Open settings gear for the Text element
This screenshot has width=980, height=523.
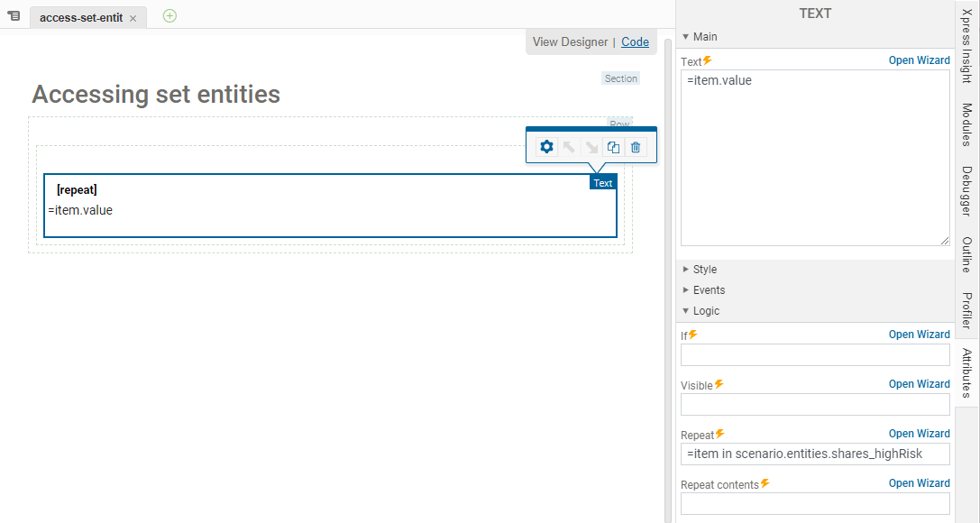[546, 148]
